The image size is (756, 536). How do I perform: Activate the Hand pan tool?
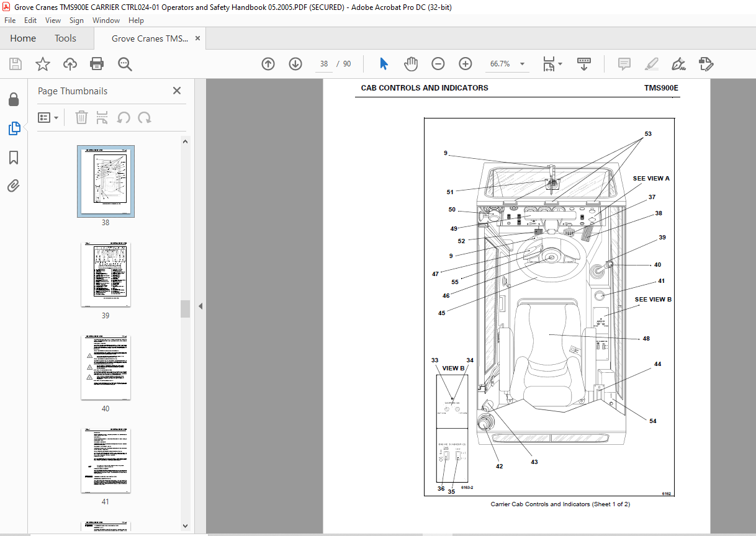(411, 64)
